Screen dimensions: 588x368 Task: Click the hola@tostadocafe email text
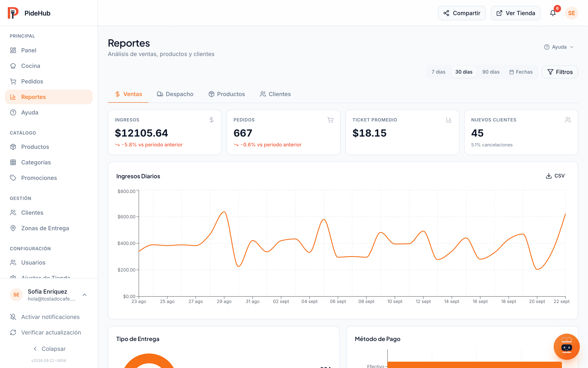51,299
